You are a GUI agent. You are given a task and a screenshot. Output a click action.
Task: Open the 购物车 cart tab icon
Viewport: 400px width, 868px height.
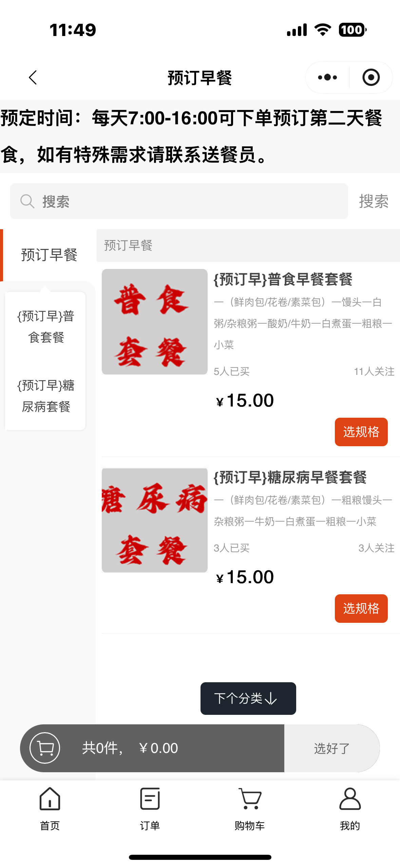pos(250,799)
